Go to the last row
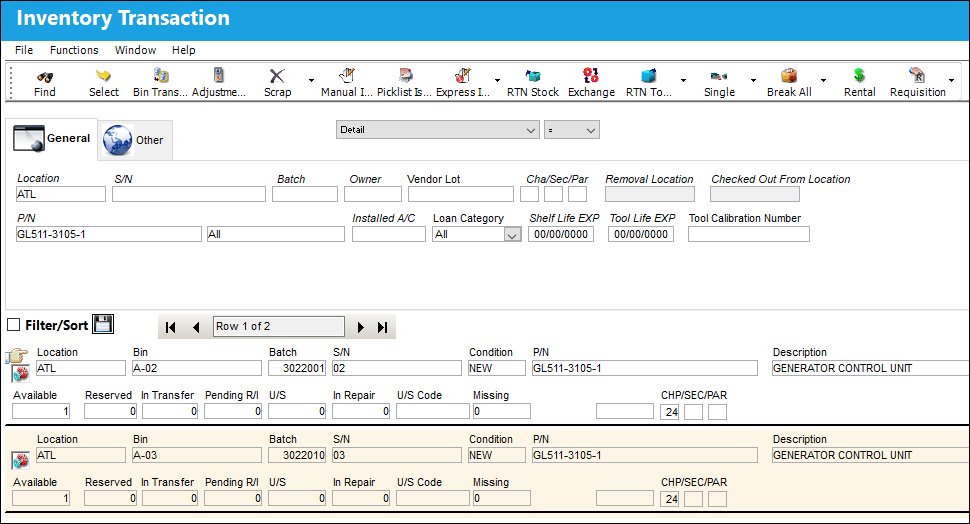 pos(383,327)
